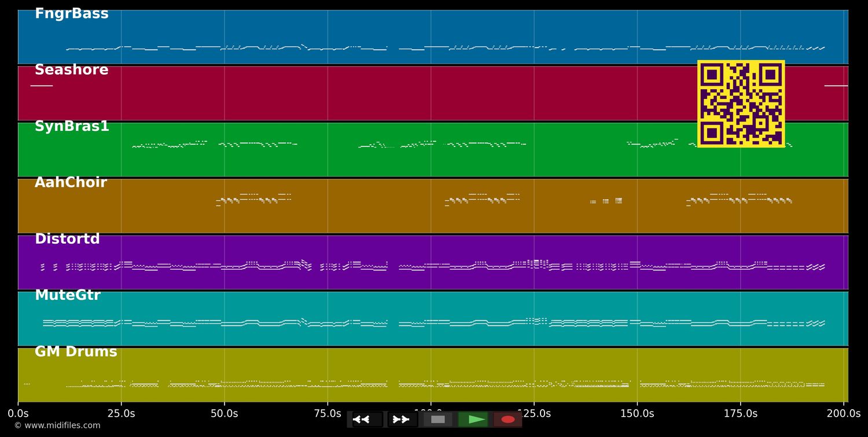The height and width of the screenshot is (437, 868).
Task: Start playback with the green play button
Action: [x=473, y=420]
